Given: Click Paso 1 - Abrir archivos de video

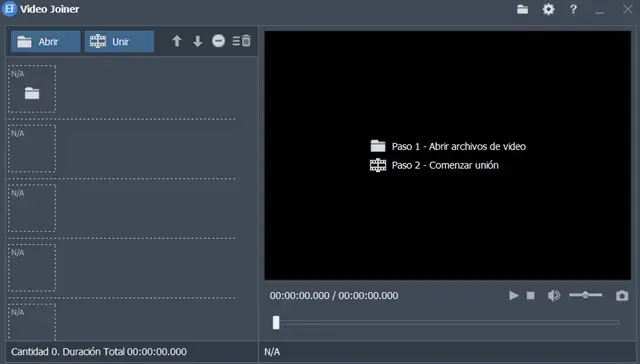Looking at the screenshot, I should click(x=458, y=146).
